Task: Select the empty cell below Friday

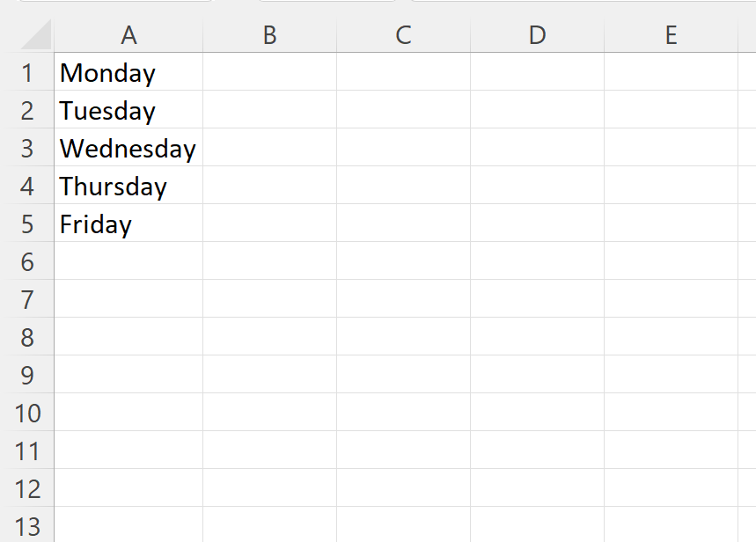Action: [x=128, y=261]
